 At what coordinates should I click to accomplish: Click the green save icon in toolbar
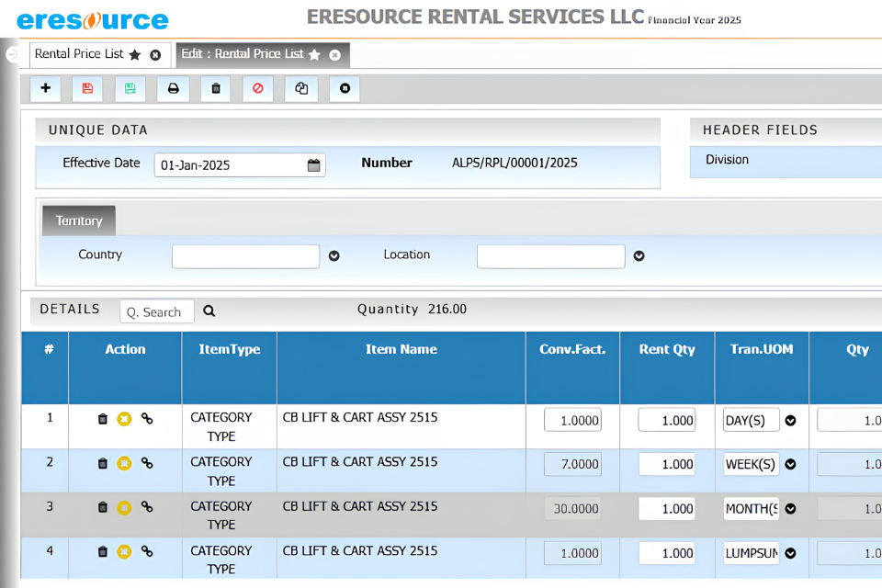click(130, 88)
